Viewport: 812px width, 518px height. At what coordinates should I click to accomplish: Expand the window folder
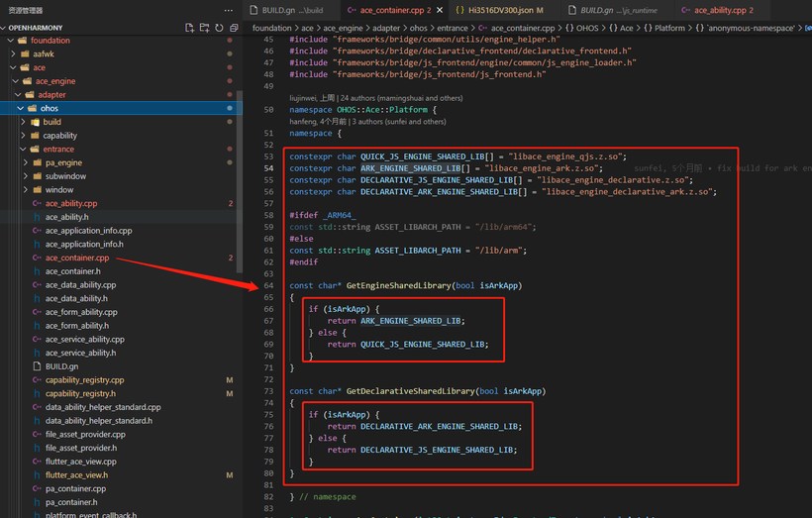[26, 189]
